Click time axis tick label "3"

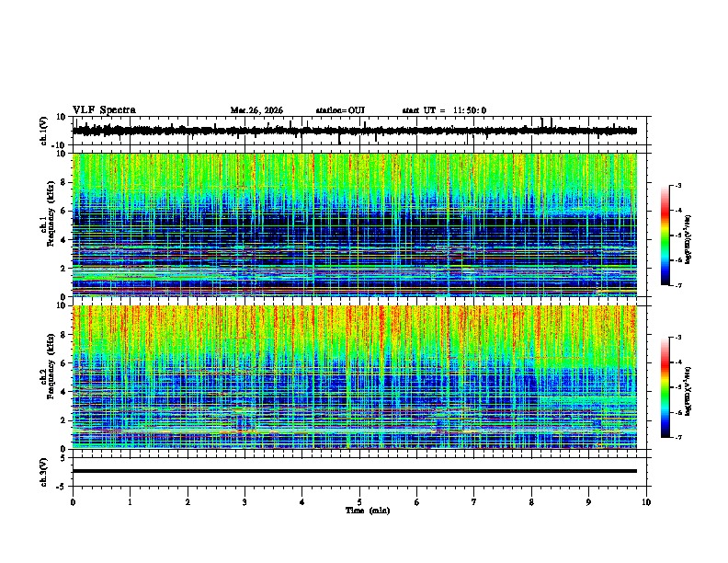[245, 502]
